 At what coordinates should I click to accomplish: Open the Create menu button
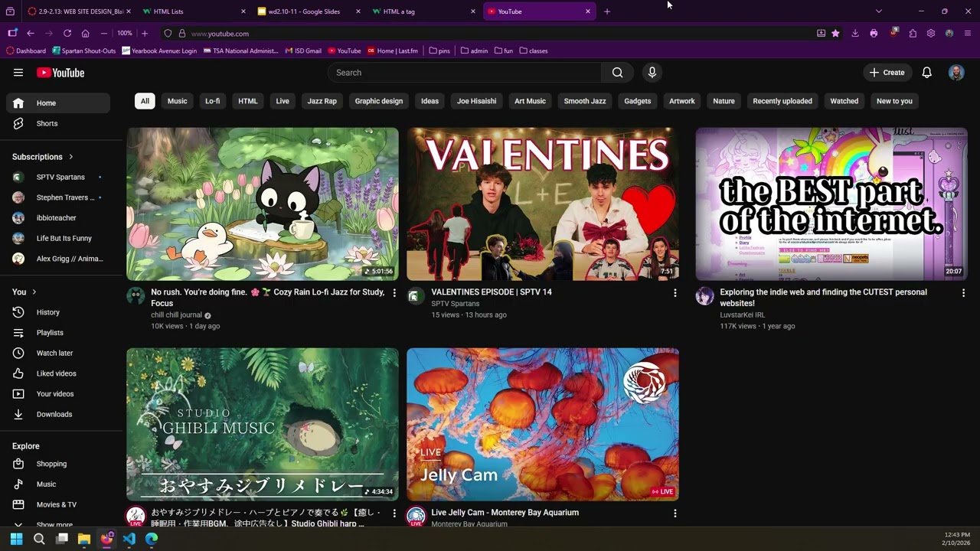pos(887,73)
